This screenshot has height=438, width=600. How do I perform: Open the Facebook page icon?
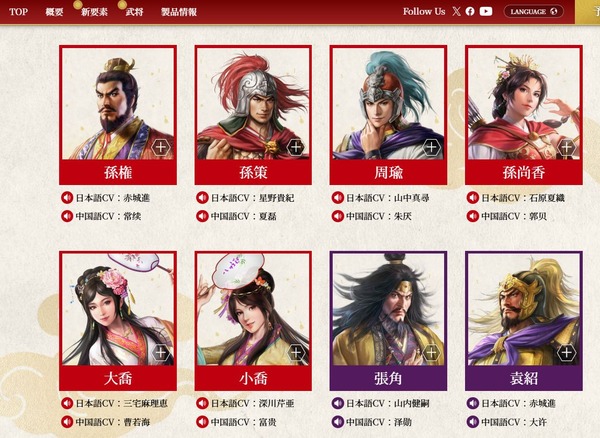470,11
